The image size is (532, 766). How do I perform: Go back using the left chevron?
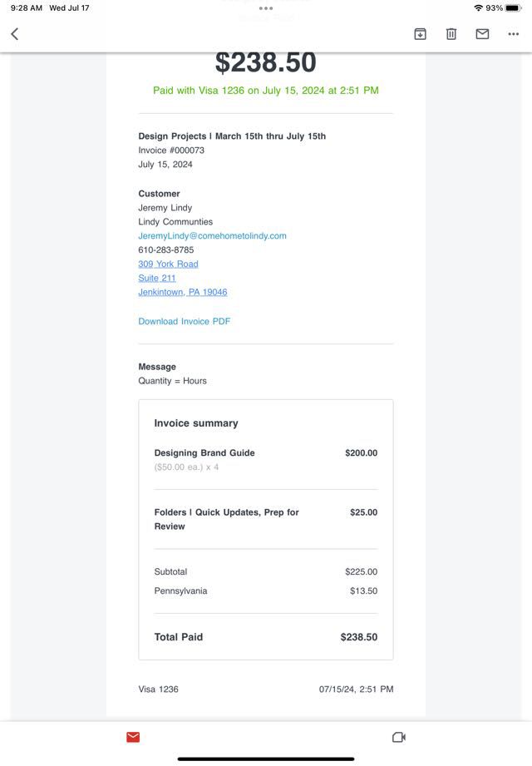coord(15,34)
